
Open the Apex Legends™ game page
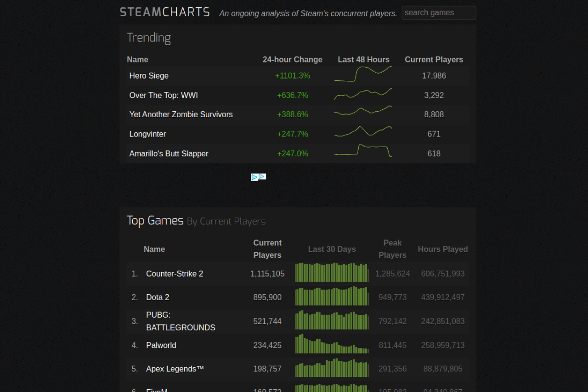click(175, 369)
